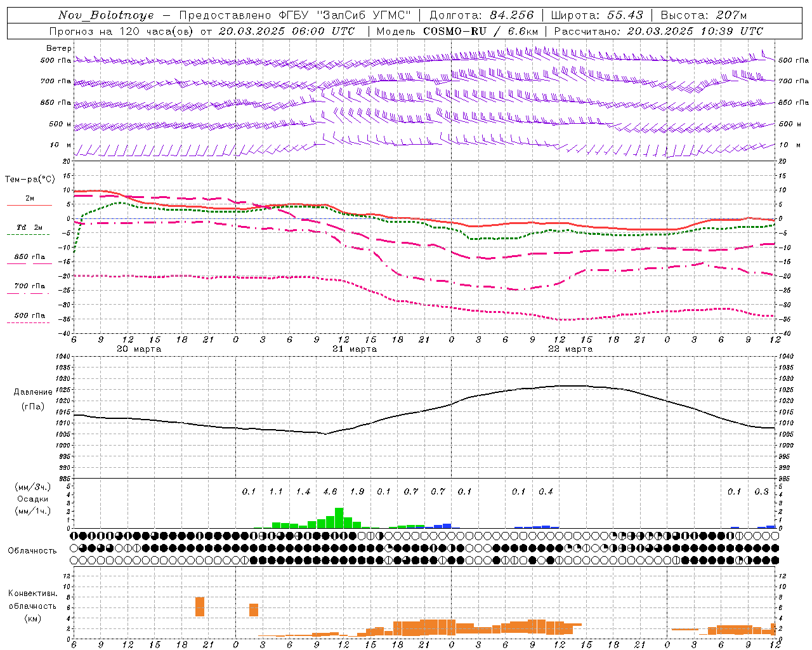Click the Конвективн. convective cloud label

coord(32,593)
